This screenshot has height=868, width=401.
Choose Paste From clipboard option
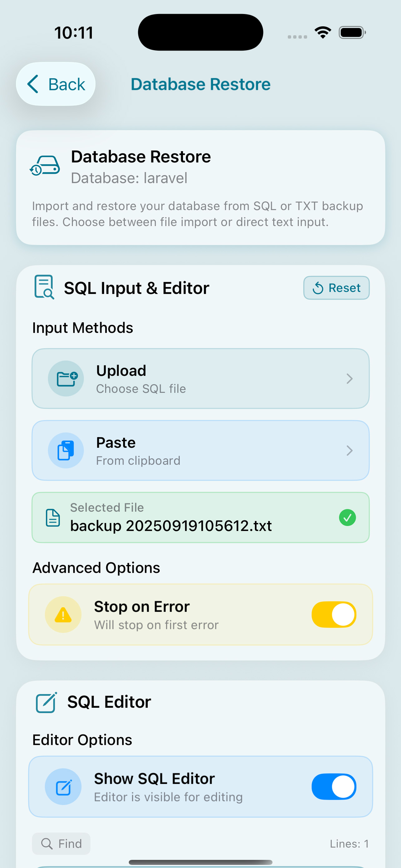click(x=201, y=451)
